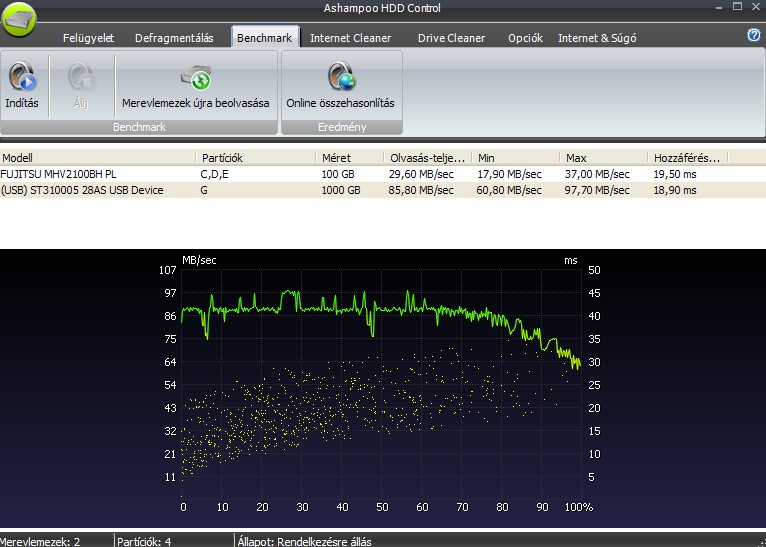Click the G partition cell
The width and height of the screenshot is (766, 547).
point(204,190)
